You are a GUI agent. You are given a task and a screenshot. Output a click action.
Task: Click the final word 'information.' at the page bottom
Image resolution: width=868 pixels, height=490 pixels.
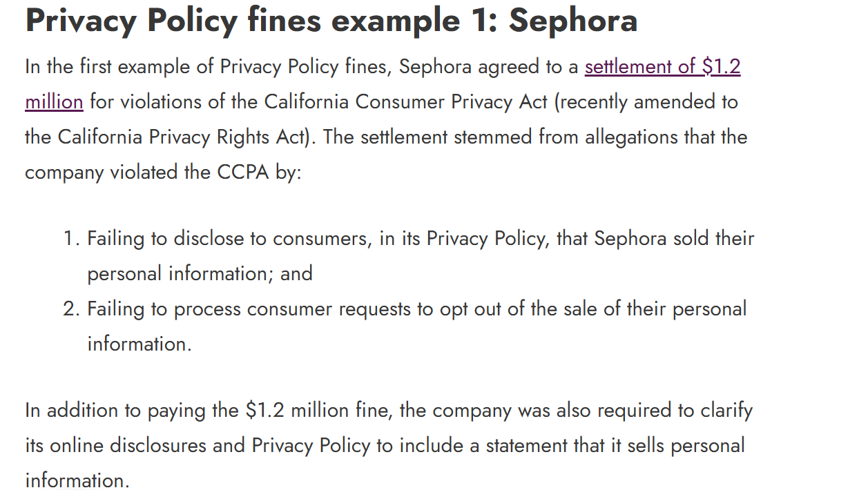[x=77, y=480]
